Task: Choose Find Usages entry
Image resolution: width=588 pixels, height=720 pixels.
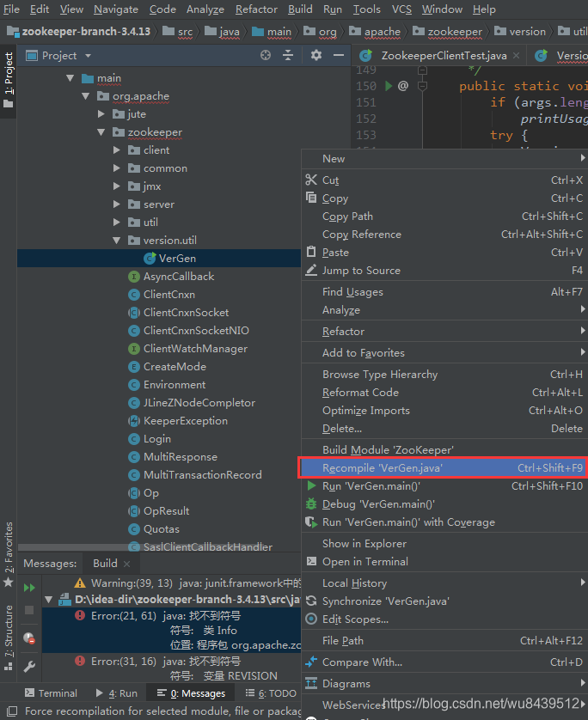Action: click(444, 292)
